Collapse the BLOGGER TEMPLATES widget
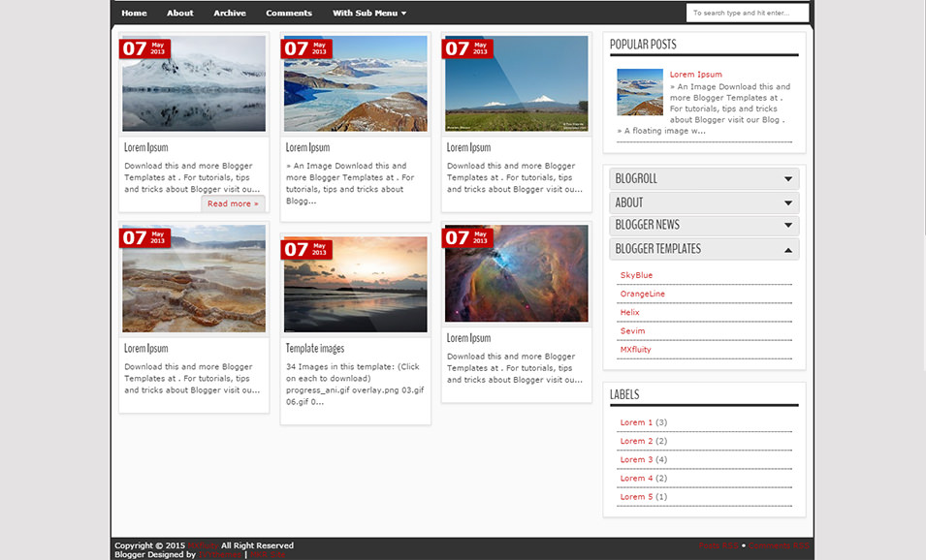The width and height of the screenshot is (926, 560). [x=704, y=249]
